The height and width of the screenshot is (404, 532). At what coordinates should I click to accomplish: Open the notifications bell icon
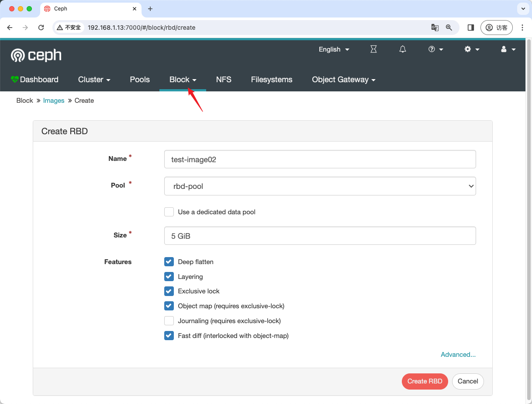pos(403,49)
